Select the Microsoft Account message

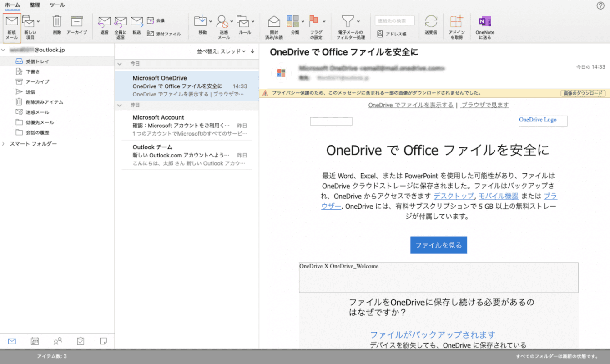(x=187, y=125)
